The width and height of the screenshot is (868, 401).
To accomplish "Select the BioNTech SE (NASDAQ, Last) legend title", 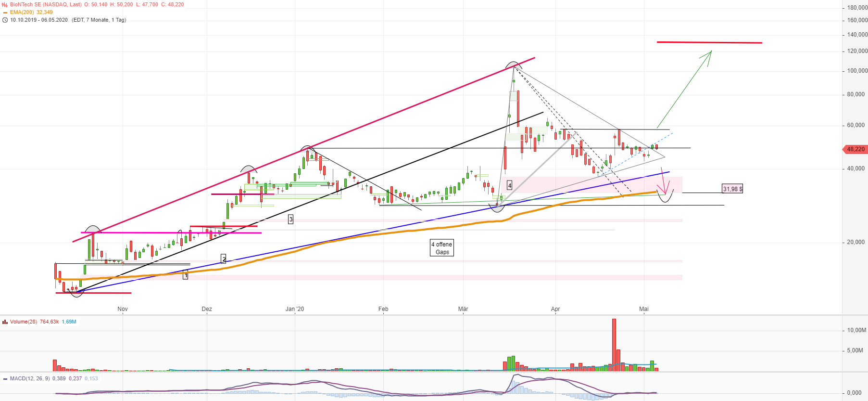I will point(46,4).
